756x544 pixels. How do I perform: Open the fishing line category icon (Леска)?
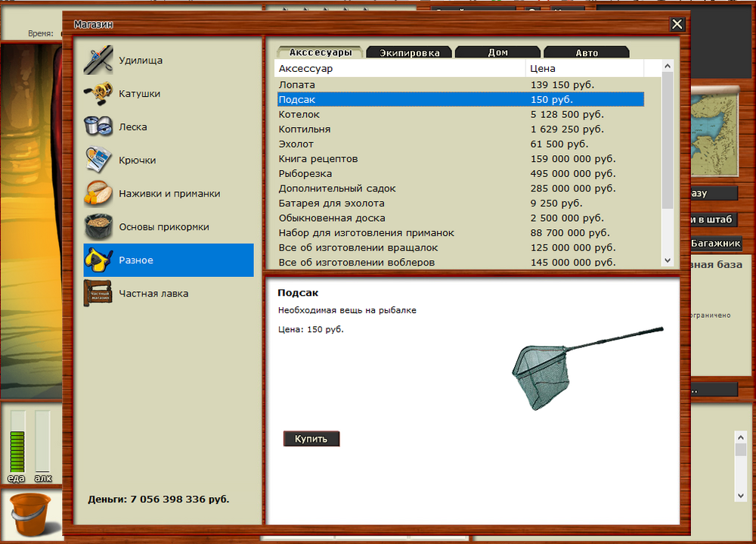[x=98, y=127]
